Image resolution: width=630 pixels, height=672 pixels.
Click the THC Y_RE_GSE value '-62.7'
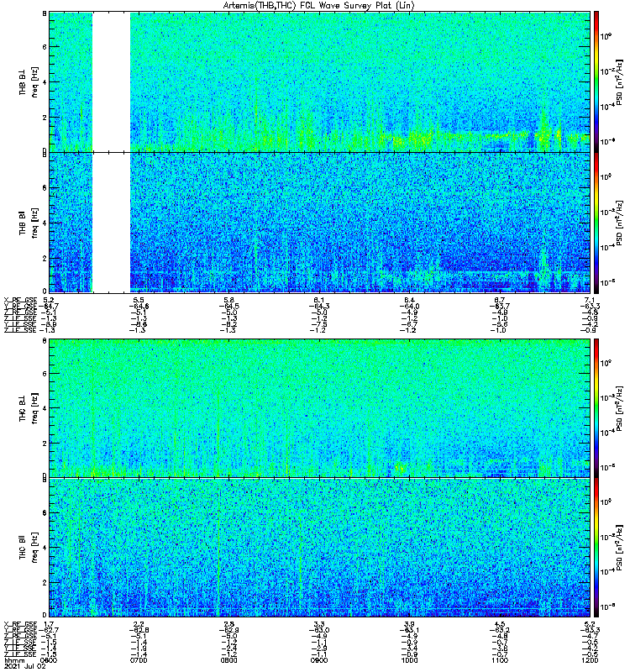(49, 630)
